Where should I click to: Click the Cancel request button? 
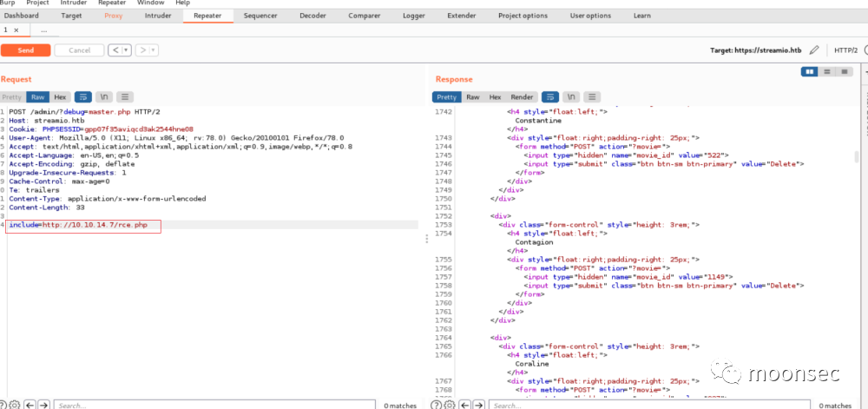[79, 50]
